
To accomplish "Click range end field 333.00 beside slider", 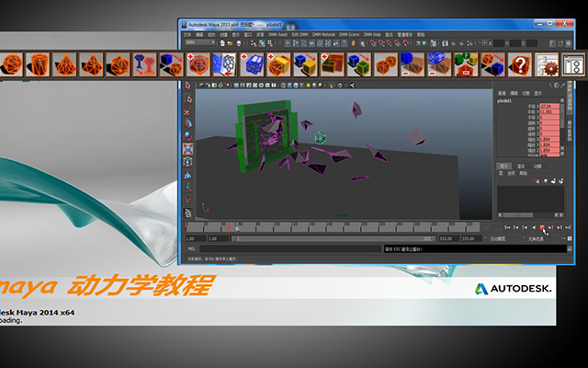I will pyautogui.click(x=449, y=239).
